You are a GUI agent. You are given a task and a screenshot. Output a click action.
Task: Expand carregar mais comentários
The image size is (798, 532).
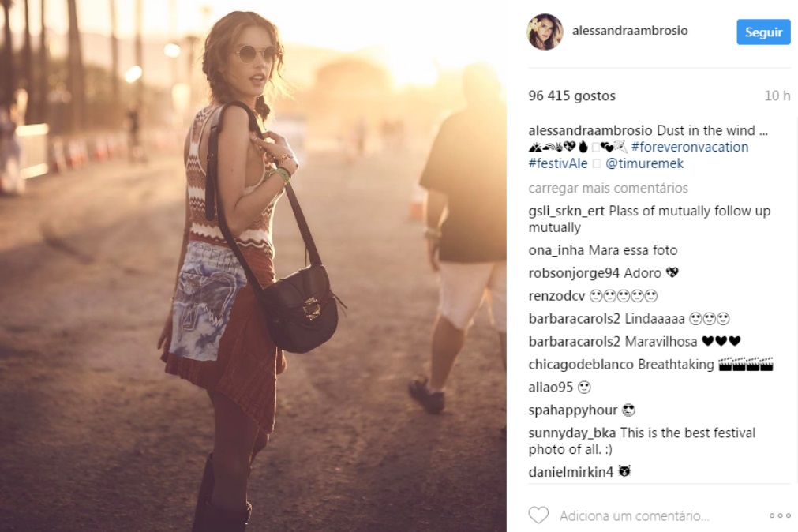[609, 188]
